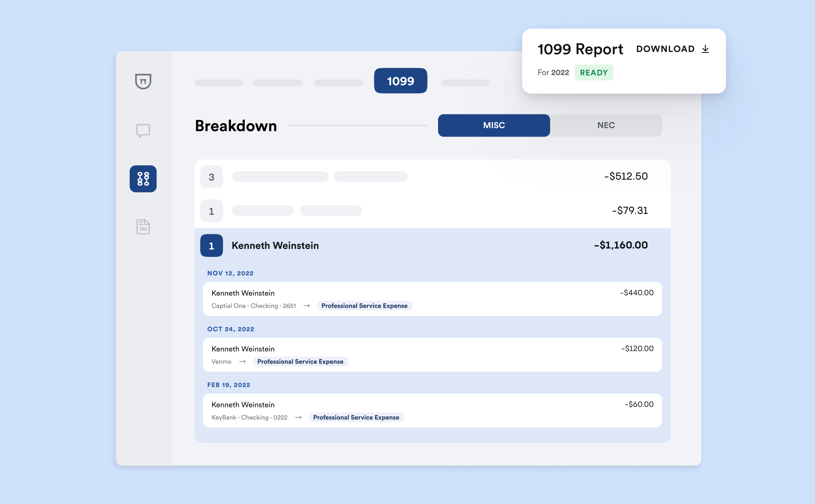815x504 pixels.
Task: Click the READY status badge
Action: tap(594, 73)
